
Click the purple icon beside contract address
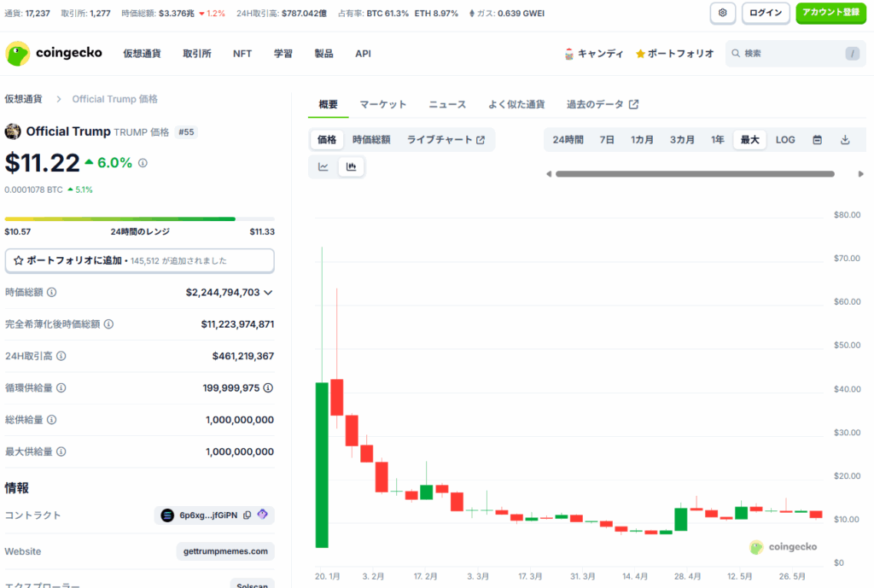(263, 515)
